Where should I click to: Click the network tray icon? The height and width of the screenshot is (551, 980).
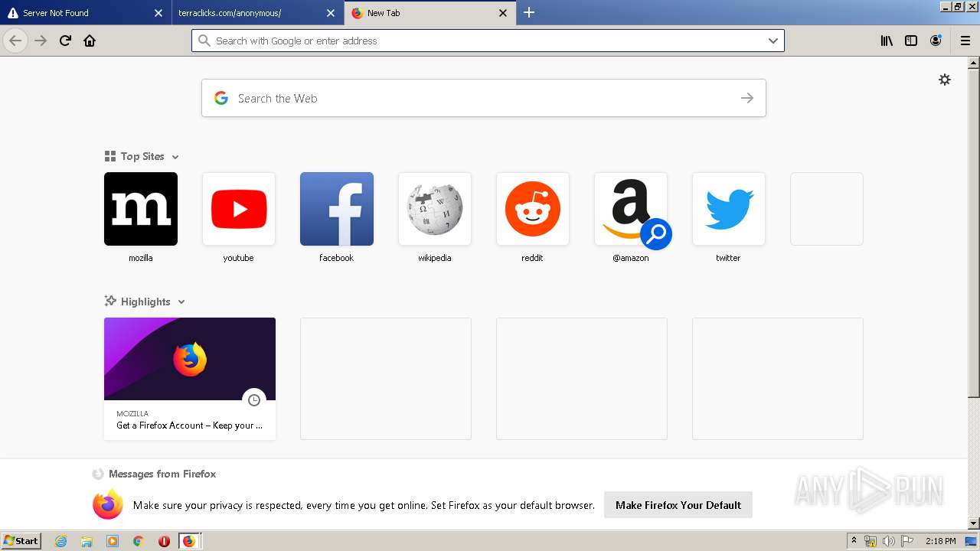(x=871, y=541)
